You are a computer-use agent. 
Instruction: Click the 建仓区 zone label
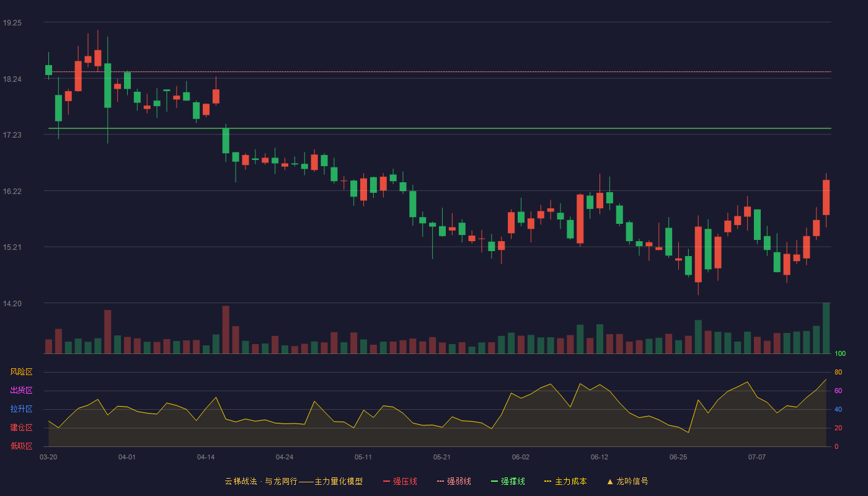[x=21, y=428]
